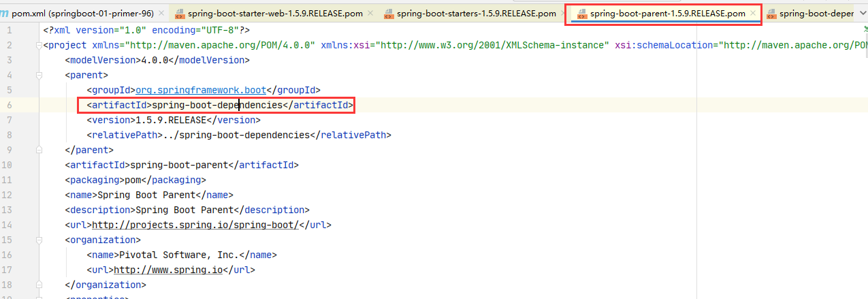Close the pom.xml (springboot-01-primer-96) tab
The image size is (868, 299).
[x=161, y=14]
